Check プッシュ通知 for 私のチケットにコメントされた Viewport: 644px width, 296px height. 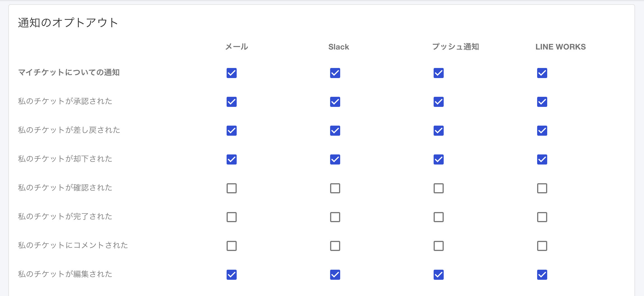(x=439, y=246)
